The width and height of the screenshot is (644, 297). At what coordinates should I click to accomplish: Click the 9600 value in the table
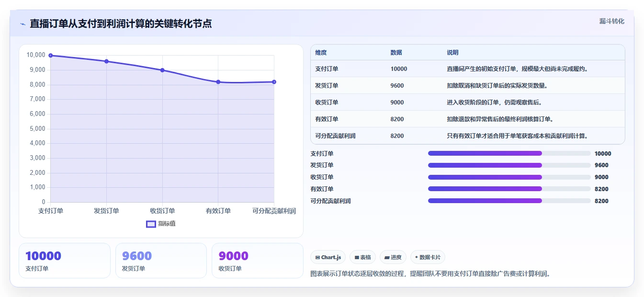tap(397, 86)
